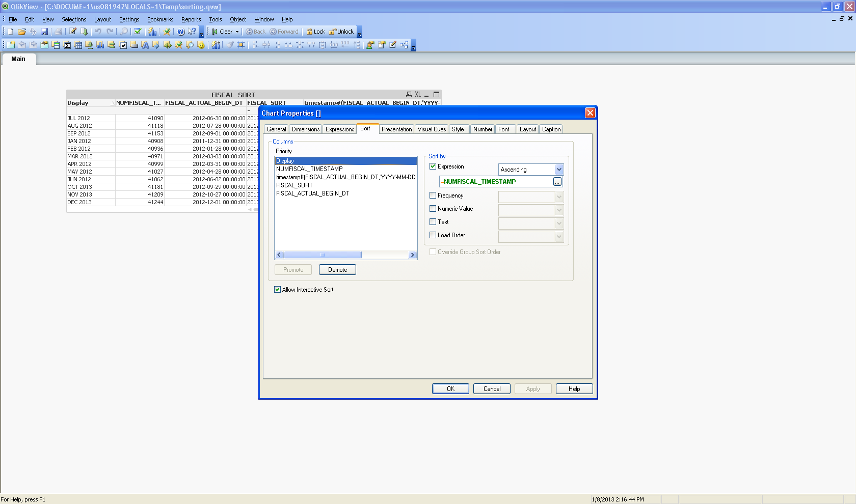856x504 pixels.
Task: Open a file with the folder icon
Action: click(21, 32)
